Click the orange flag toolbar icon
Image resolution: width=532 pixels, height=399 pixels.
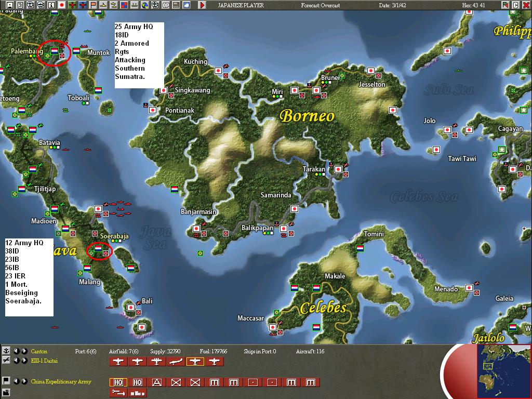pyautogui.click(x=92, y=5)
